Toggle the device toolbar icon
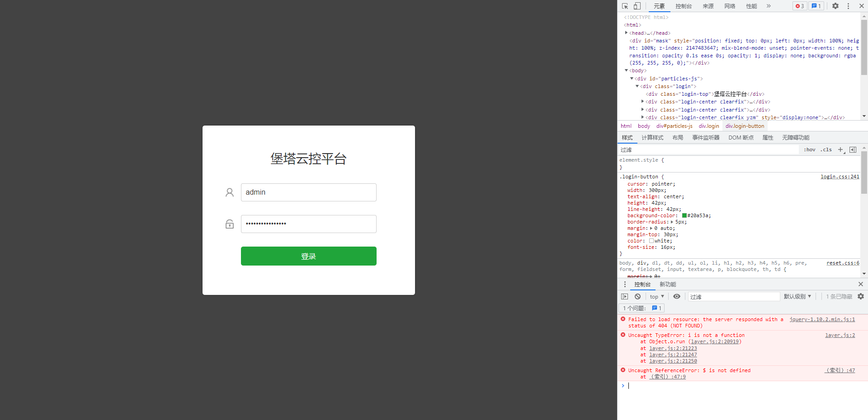868x420 pixels. click(637, 6)
